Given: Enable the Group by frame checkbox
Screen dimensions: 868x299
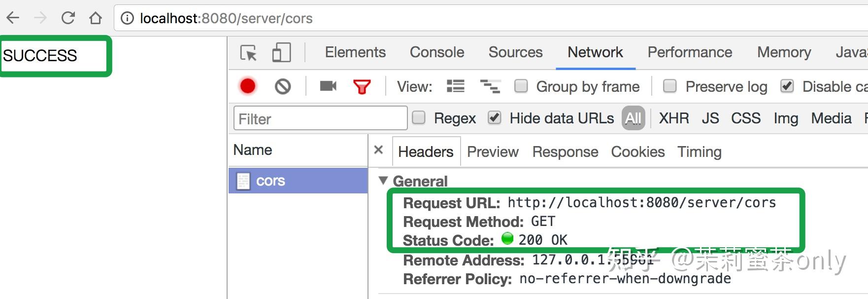Looking at the screenshot, I should (x=521, y=86).
